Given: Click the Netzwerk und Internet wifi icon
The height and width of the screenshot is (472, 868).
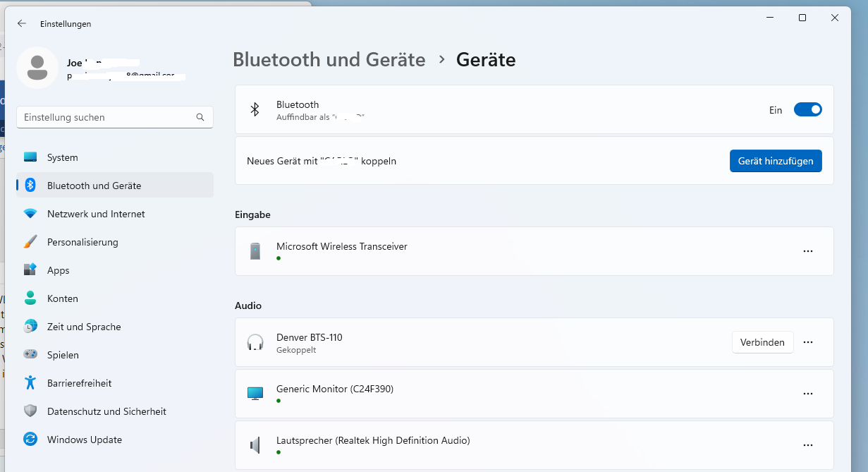Looking at the screenshot, I should tap(30, 214).
